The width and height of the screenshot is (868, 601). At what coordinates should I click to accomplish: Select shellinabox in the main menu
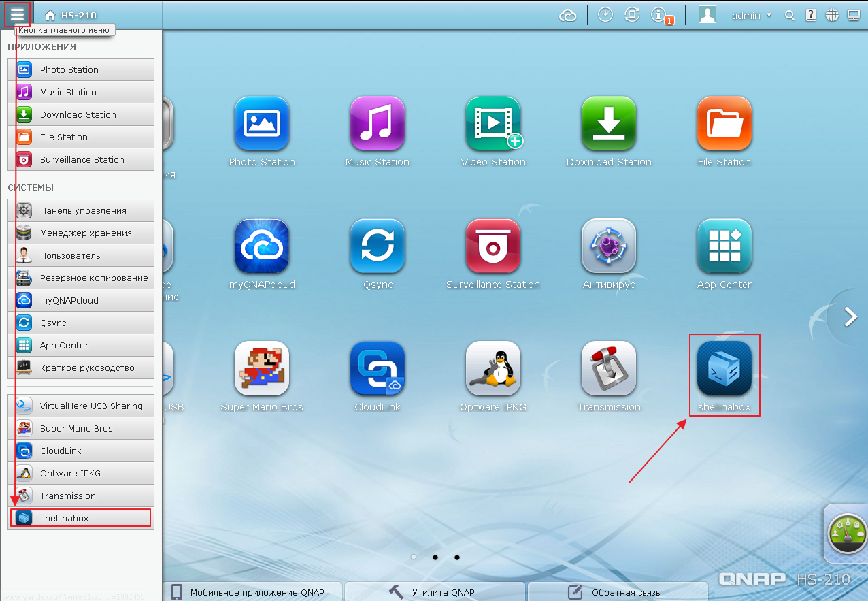pyautogui.click(x=81, y=518)
